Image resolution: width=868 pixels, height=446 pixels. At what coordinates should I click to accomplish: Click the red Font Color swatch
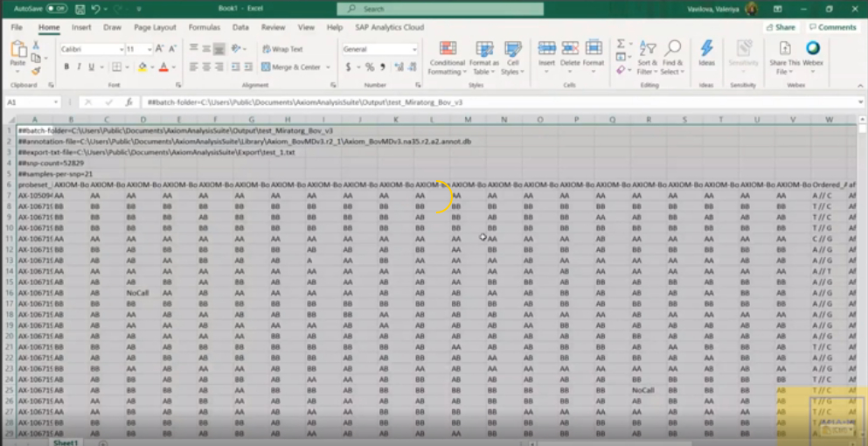click(163, 67)
